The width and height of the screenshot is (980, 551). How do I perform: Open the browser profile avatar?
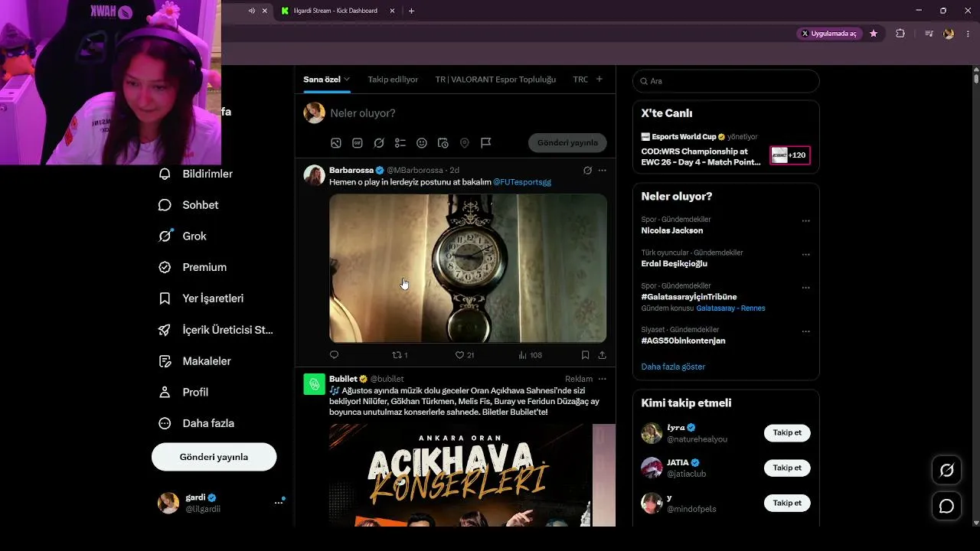[x=949, y=34]
